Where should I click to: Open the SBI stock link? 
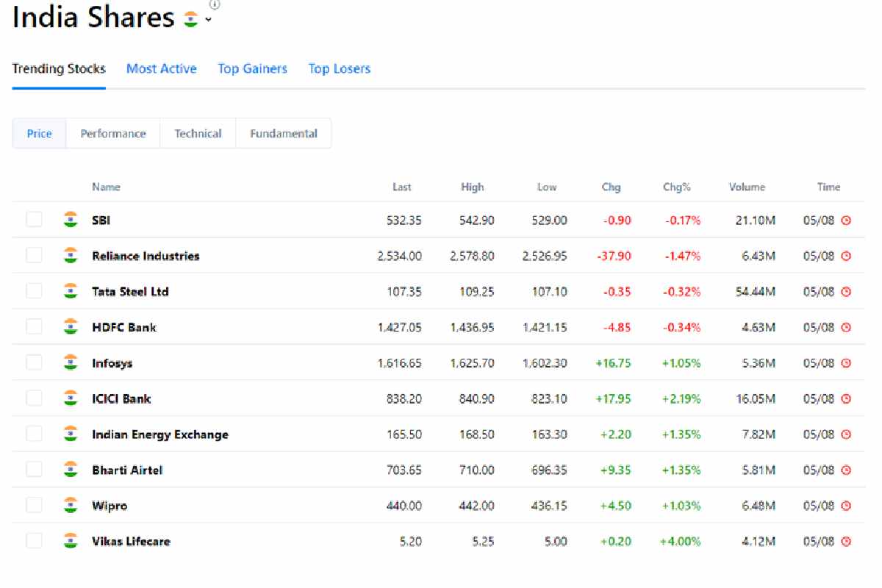click(101, 220)
